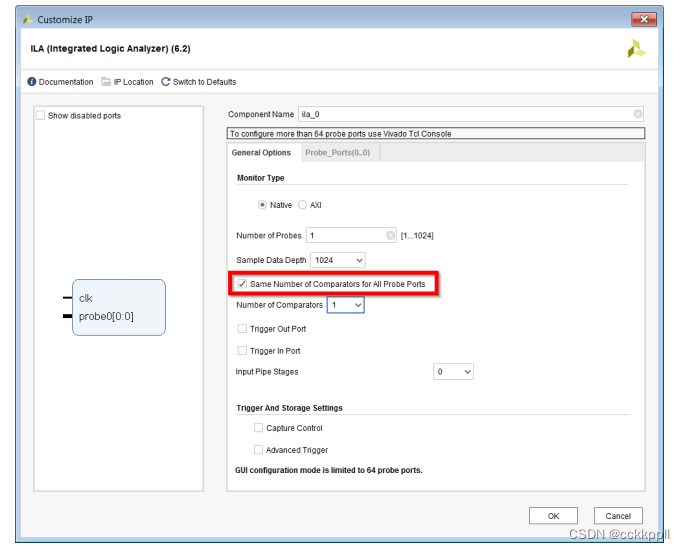Click the Number of Probes input field
This screenshot has width=685, height=551.
(351, 235)
